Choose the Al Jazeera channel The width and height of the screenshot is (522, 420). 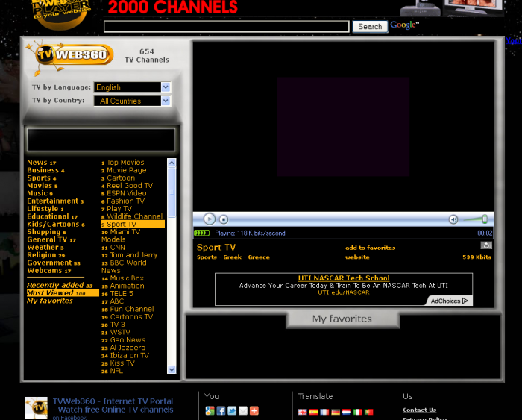[124, 348]
